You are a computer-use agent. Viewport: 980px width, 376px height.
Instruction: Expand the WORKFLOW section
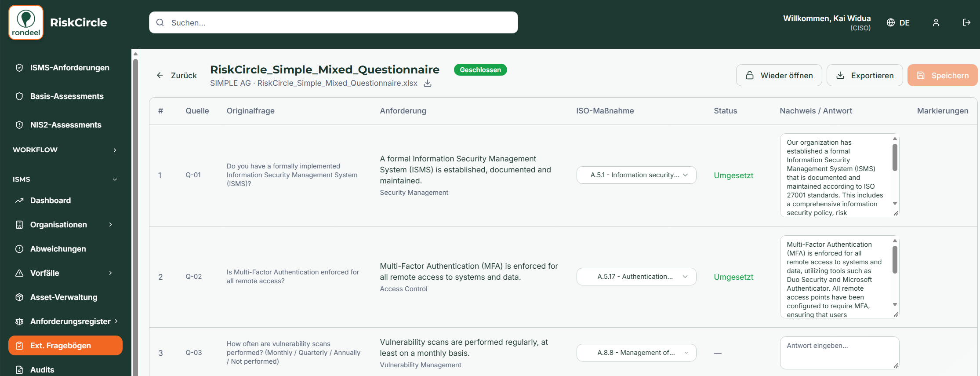(65, 150)
